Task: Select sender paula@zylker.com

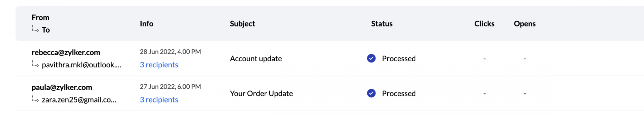Action: pyautogui.click(x=62, y=87)
